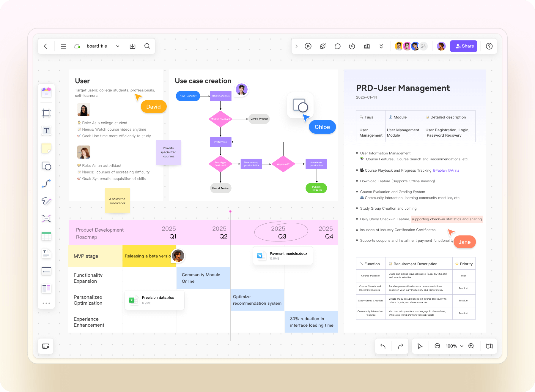Choose the Connector line tool
This screenshot has height=392, width=535.
[x=46, y=184]
